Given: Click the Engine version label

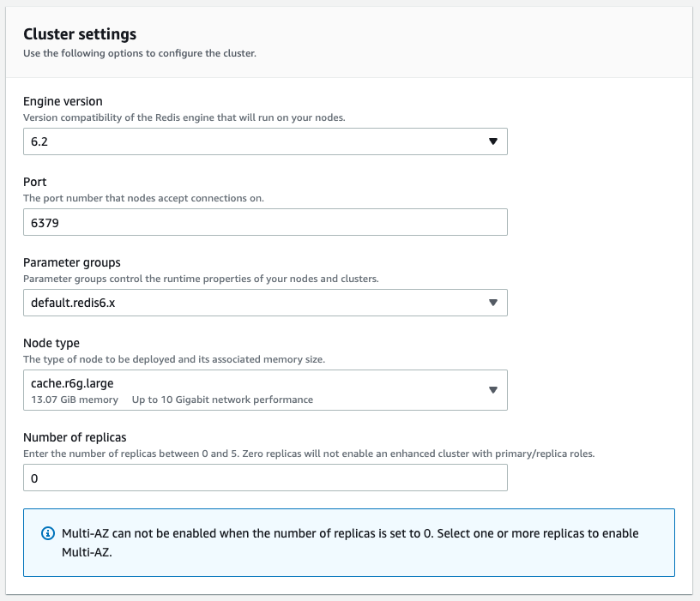Looking at the screenshot, I should click(63, 101).
